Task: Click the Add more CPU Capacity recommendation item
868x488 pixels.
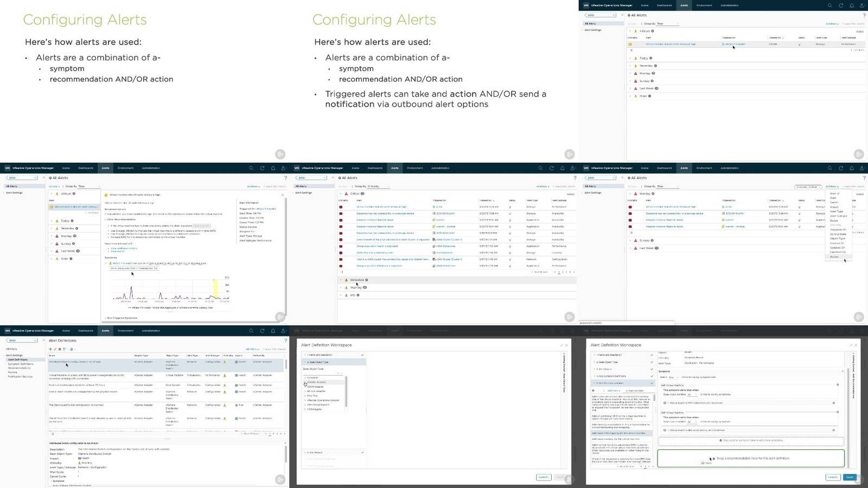Action: pos(622,433)
